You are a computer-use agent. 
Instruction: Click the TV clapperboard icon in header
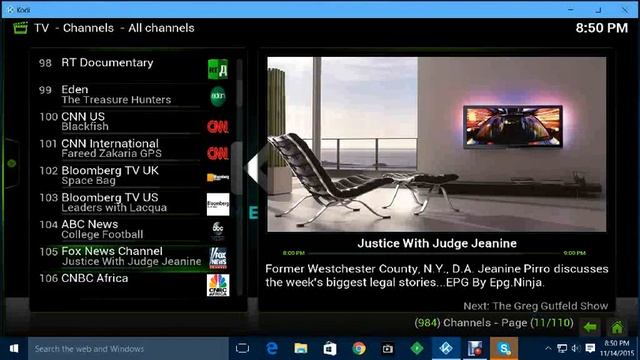[20, 28]
